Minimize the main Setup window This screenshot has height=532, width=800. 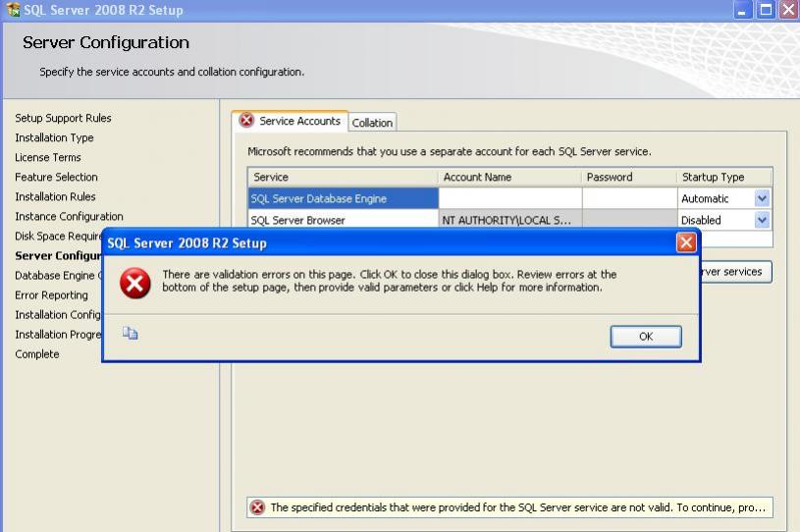742,10
